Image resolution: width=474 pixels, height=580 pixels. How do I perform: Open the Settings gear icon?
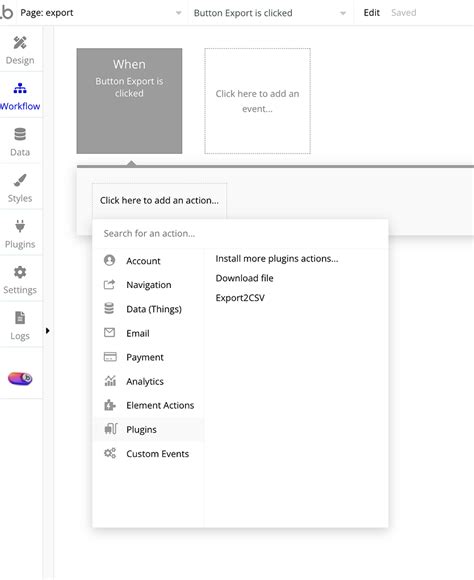pyautogui.click(x=20, y=272)
